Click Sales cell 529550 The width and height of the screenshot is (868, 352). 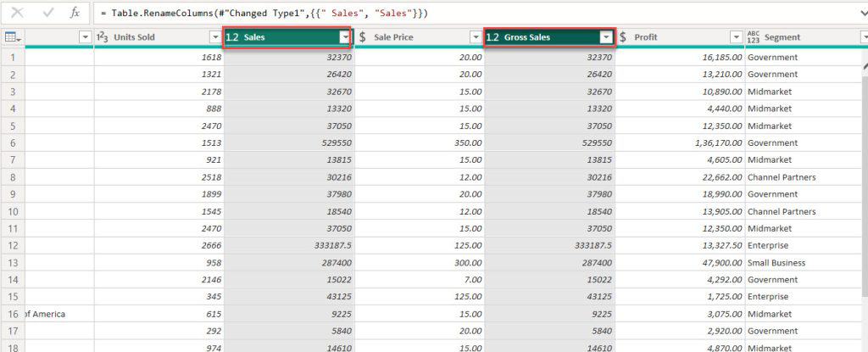click(290, 142)
